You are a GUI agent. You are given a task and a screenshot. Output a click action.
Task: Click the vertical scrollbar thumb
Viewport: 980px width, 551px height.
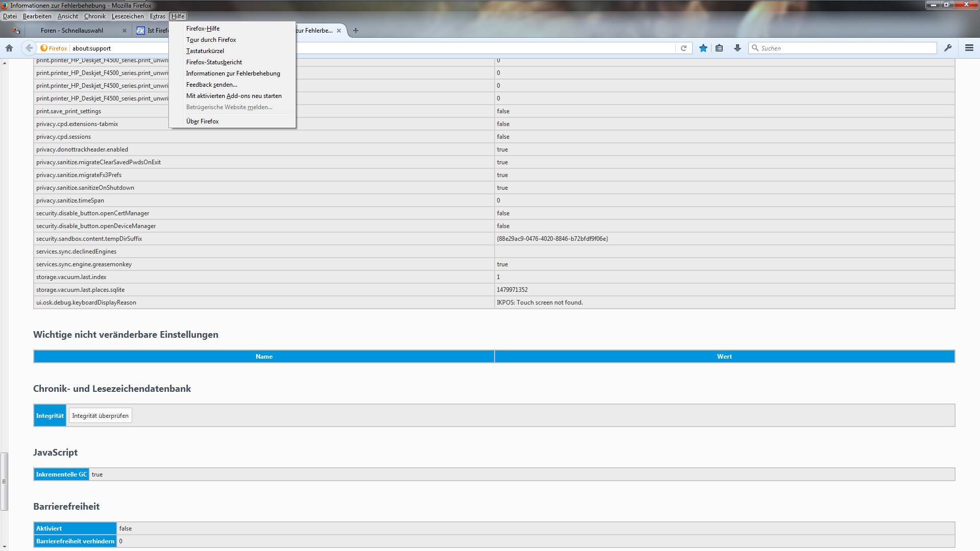click(x=4, y=481)
